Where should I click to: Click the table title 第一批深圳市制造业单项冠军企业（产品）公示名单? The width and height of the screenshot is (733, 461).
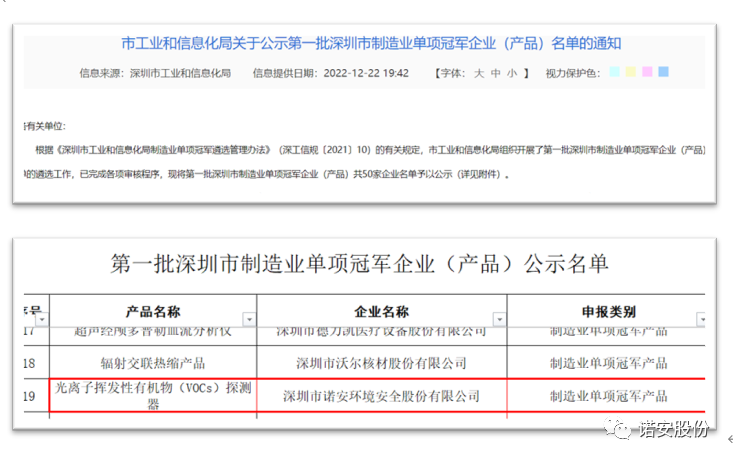359,264
